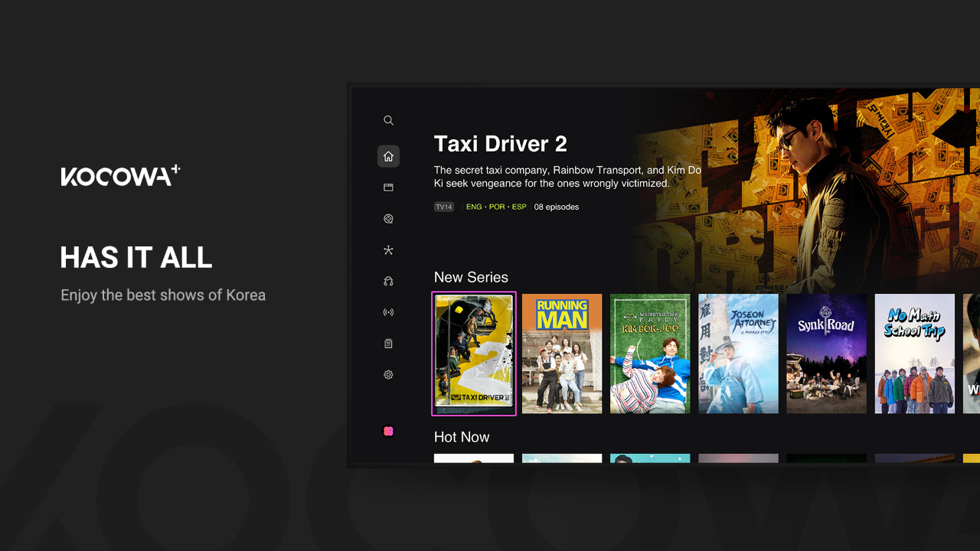Open the Joseon Attorney poster
Screen dimensions: 980x551
pyautogui.click(x=738, y=354)
